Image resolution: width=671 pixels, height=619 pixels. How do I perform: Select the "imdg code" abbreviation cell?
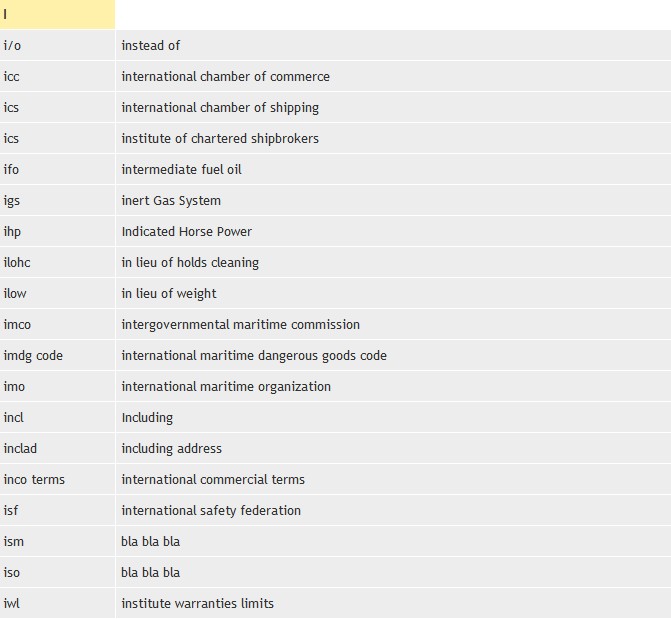click(33, 355)
